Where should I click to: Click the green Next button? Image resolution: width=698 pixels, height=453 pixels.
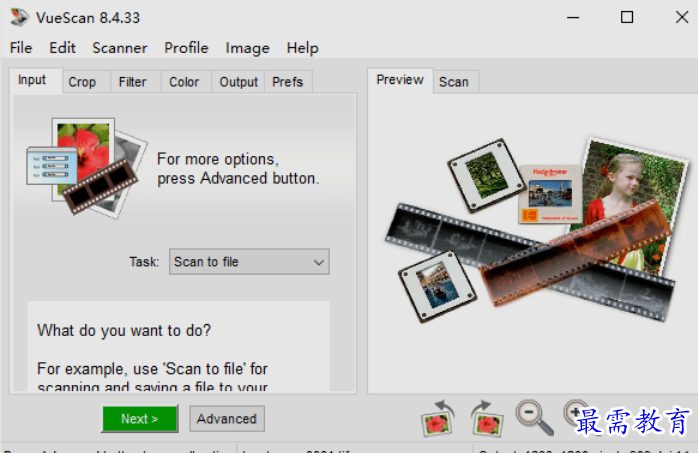[x=140, y=419]
